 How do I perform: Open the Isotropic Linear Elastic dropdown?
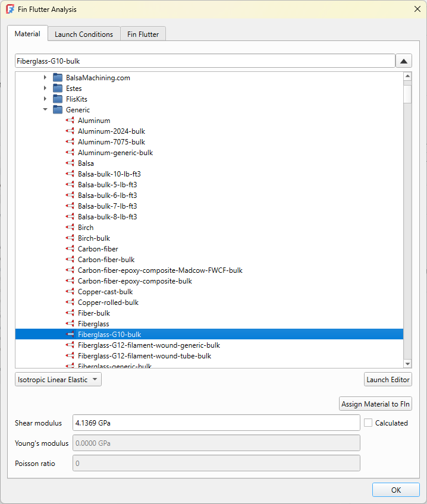58,379
